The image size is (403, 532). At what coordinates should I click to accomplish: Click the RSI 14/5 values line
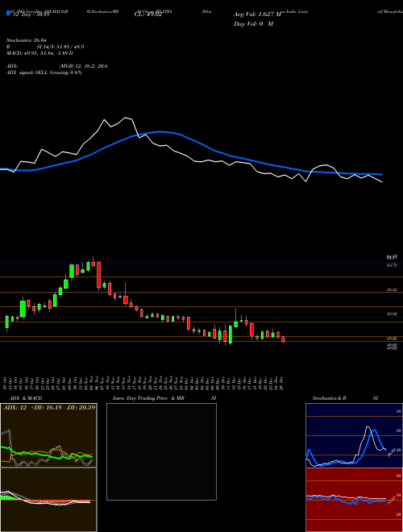point(45,47)
